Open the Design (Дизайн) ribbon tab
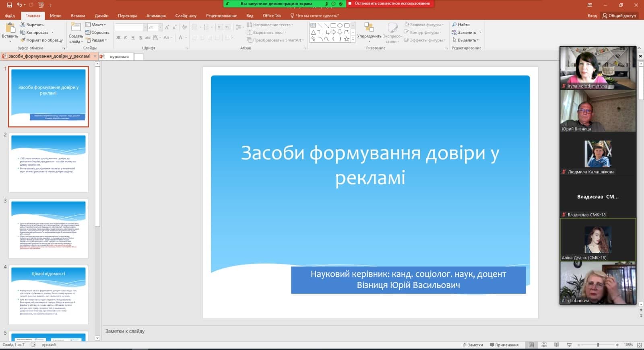Viewport: 644px width, 350px height. click(101, 16)
